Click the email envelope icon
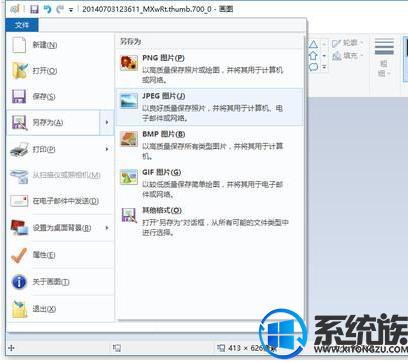Viewport: 408px width, 362px height. tap(19, 201)
